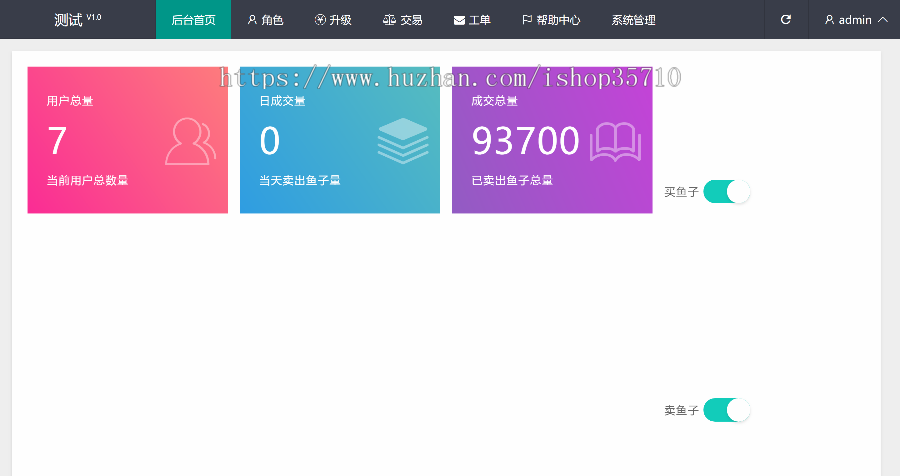Click the user icon beside the 角色 menu

pos(252,20)
